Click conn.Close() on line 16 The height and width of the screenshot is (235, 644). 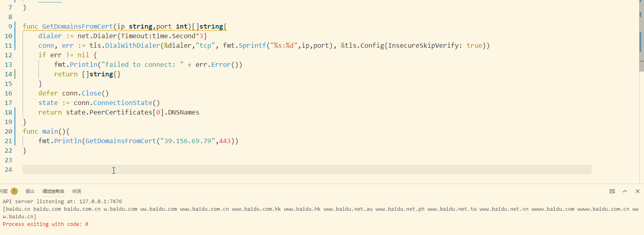(x=85, y=93)
